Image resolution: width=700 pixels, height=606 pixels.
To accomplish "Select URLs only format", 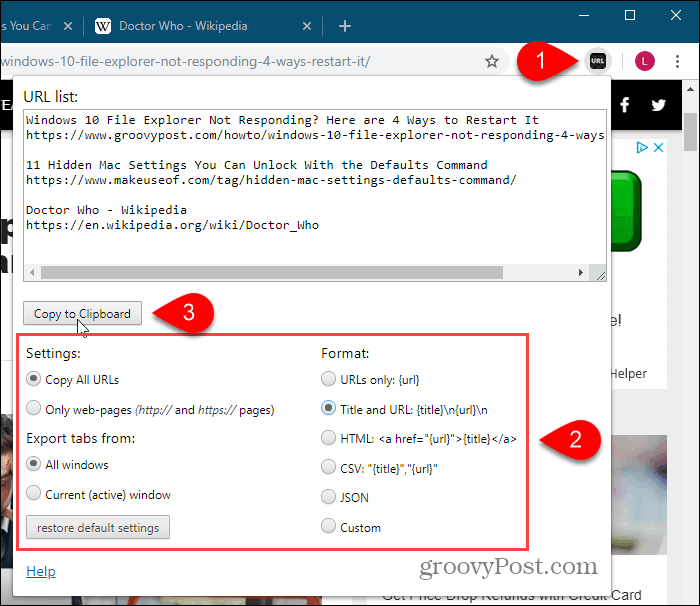I will click(328, 379).
